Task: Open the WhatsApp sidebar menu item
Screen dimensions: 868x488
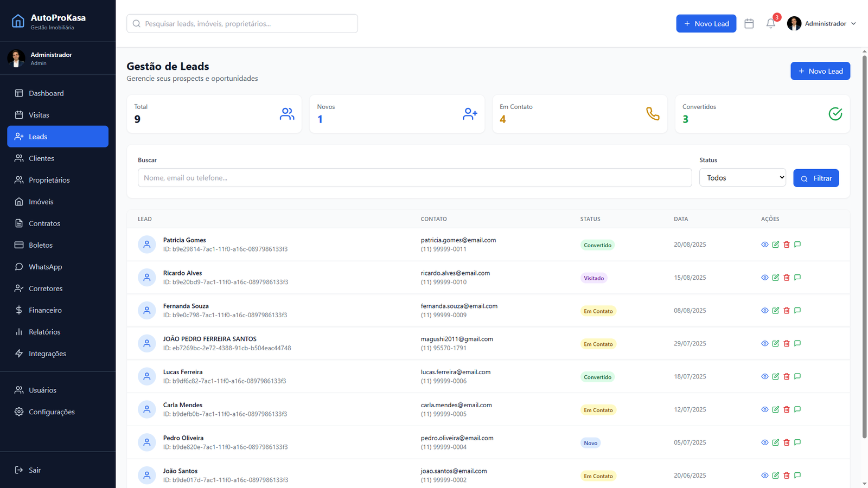Action: [45, 267]
